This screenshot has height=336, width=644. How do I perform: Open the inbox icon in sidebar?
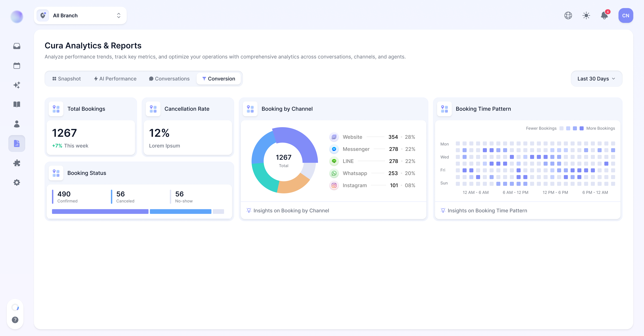click(17, 46)
